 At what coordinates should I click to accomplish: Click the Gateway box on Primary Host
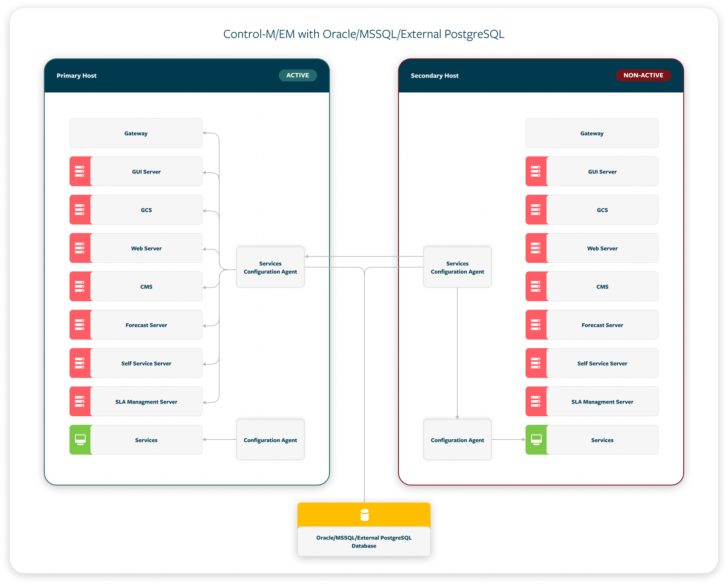coord(136,133)
